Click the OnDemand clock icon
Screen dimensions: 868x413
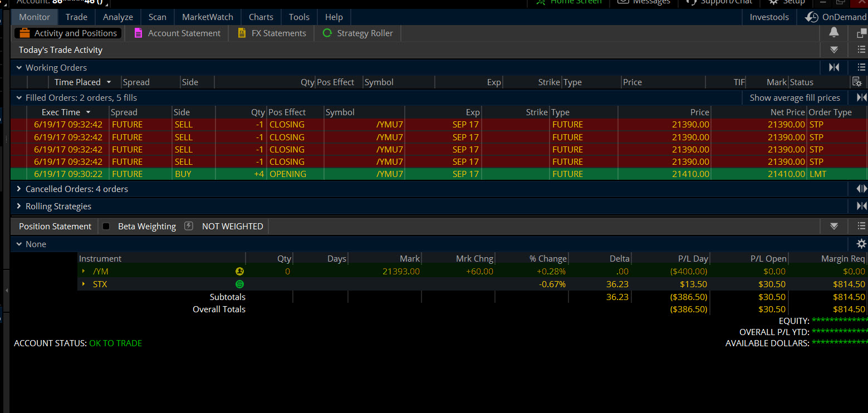pyautogui.click(x=812, y=17)
